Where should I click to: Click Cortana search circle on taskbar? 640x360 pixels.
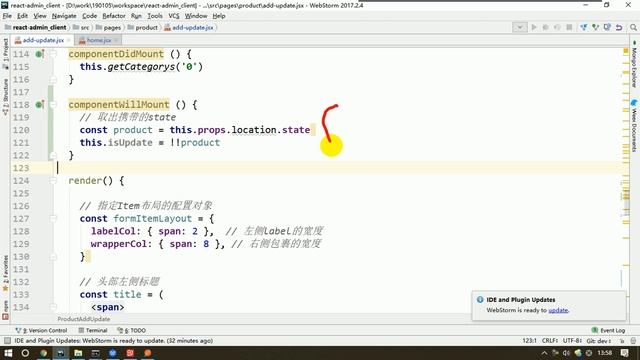pos(25,353)
